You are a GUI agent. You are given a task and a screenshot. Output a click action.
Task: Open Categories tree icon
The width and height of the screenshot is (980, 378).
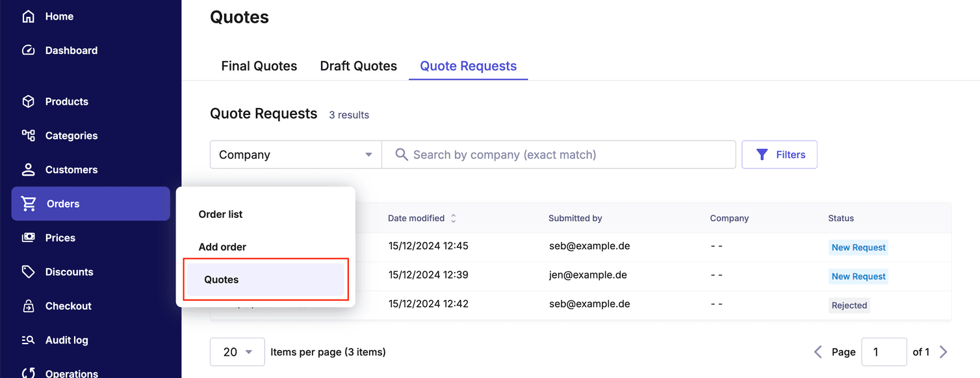tap(28, 135)
